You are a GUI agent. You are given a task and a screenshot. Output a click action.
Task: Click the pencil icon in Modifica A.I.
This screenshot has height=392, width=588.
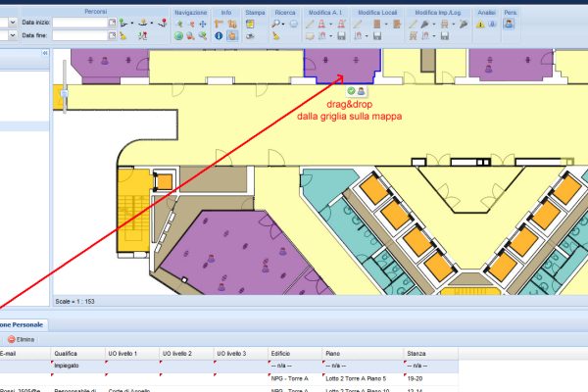[310, 24]
